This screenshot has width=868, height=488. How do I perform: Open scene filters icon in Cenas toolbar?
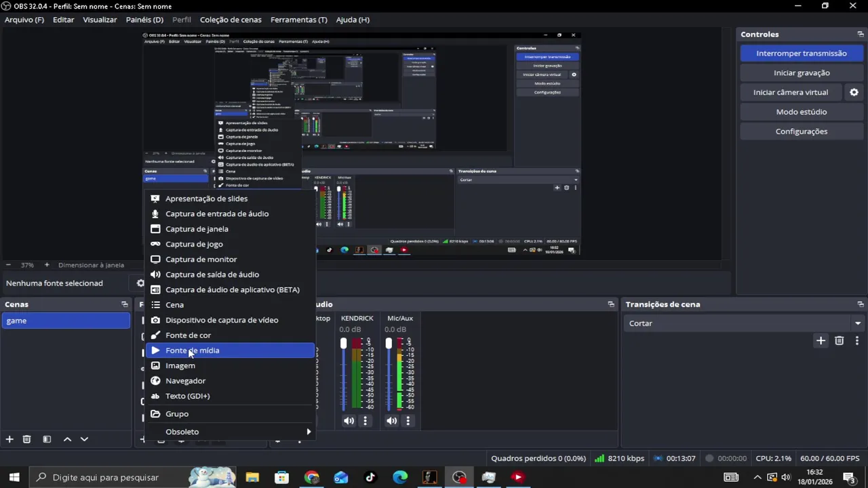[47, 439]
